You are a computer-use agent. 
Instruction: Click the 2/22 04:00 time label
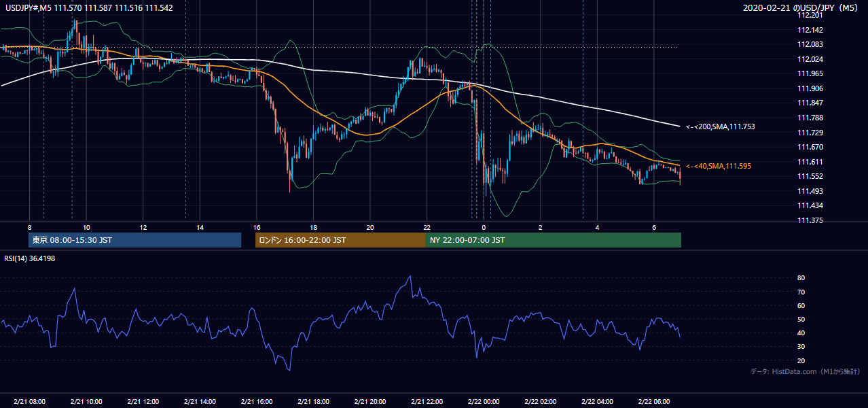click(597, 402)
